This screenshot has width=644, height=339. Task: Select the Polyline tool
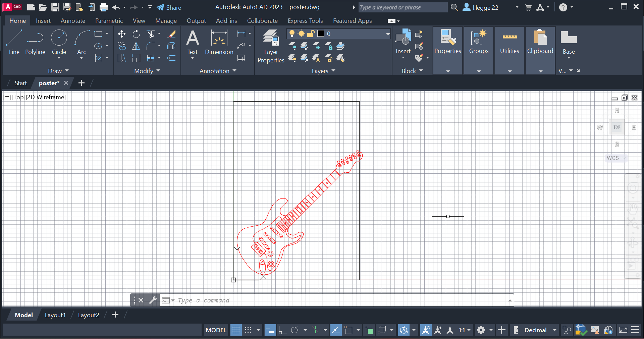35,42
